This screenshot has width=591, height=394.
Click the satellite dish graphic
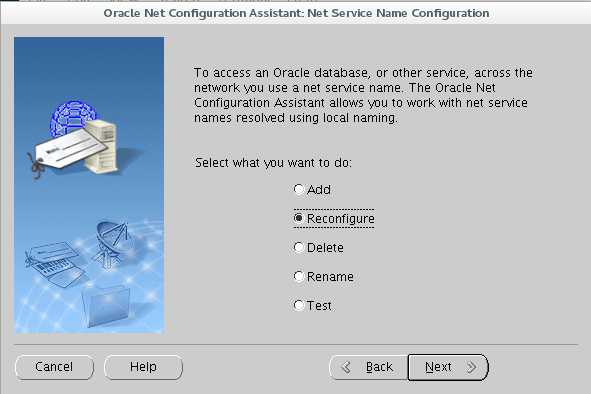tap(110, 244)
